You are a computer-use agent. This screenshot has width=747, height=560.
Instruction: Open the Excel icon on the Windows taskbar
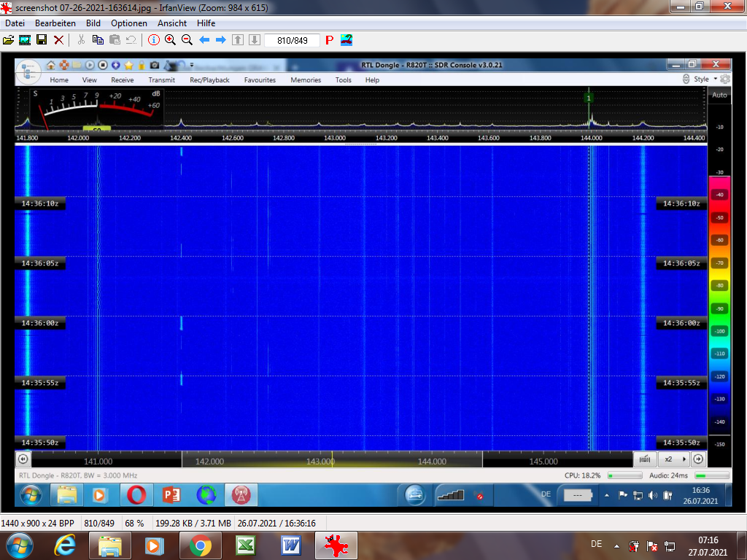[x=245, y=545]
